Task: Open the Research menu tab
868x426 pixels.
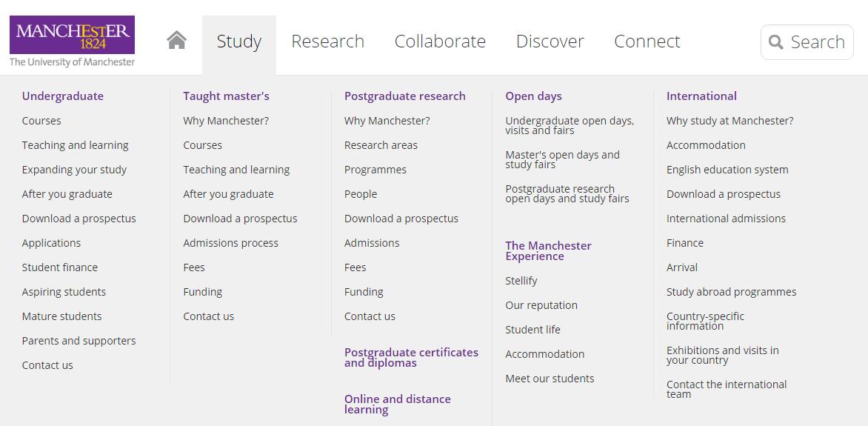Action: coord(327,41)
